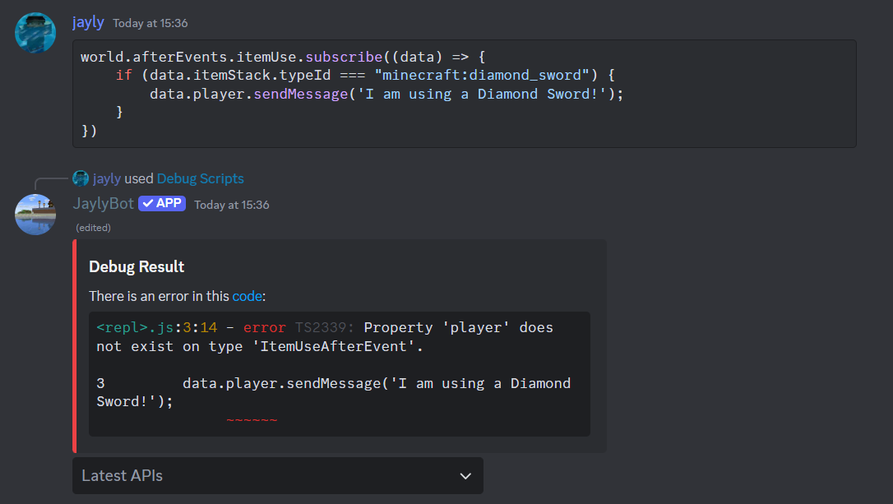The height and width of the screenshot is (504, 893).
Task: Click the JaylyBot username
Action: point(103,204)
